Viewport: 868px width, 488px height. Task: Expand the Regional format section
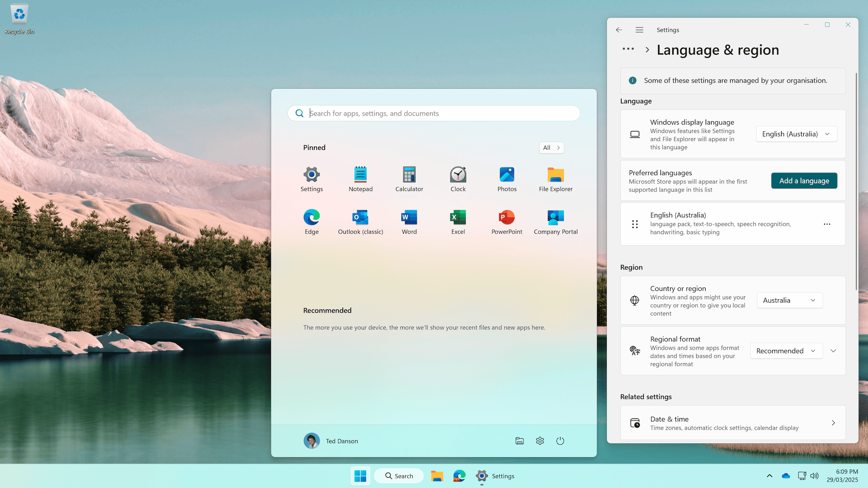[x=833, y=351]
